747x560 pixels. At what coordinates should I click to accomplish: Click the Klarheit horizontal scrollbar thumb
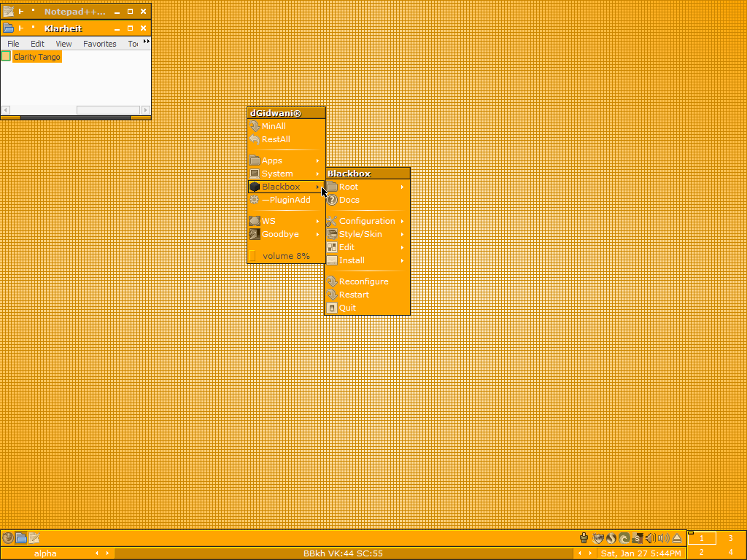[x=108, y=110]
